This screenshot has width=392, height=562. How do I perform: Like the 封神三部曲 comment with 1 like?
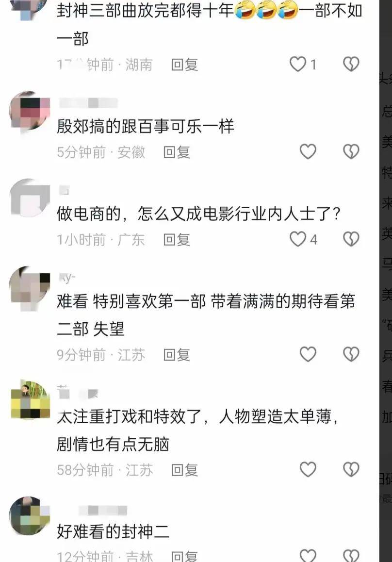298,64
